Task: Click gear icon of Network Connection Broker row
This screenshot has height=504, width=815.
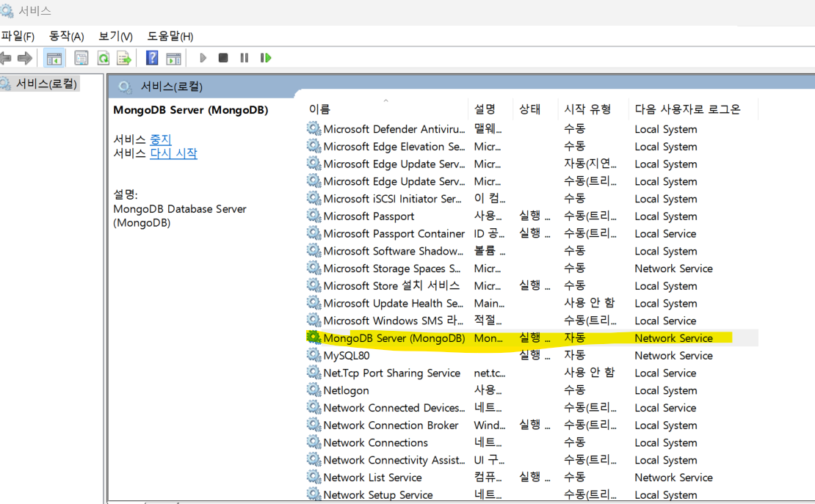Action: (x=314, y=425)
